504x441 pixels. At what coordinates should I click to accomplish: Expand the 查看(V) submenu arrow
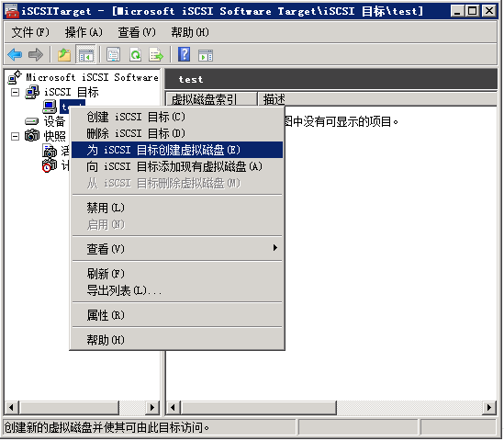tap(274, 248)
